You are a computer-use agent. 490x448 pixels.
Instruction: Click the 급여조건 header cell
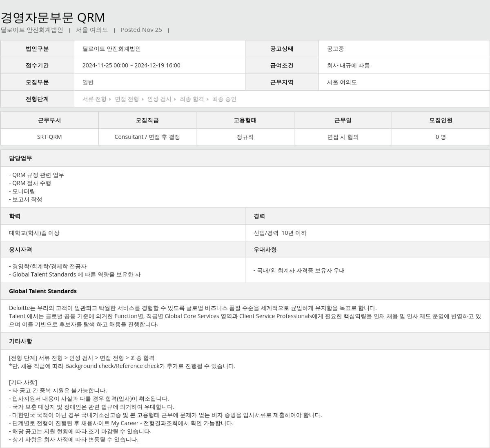tap(282, 65)
